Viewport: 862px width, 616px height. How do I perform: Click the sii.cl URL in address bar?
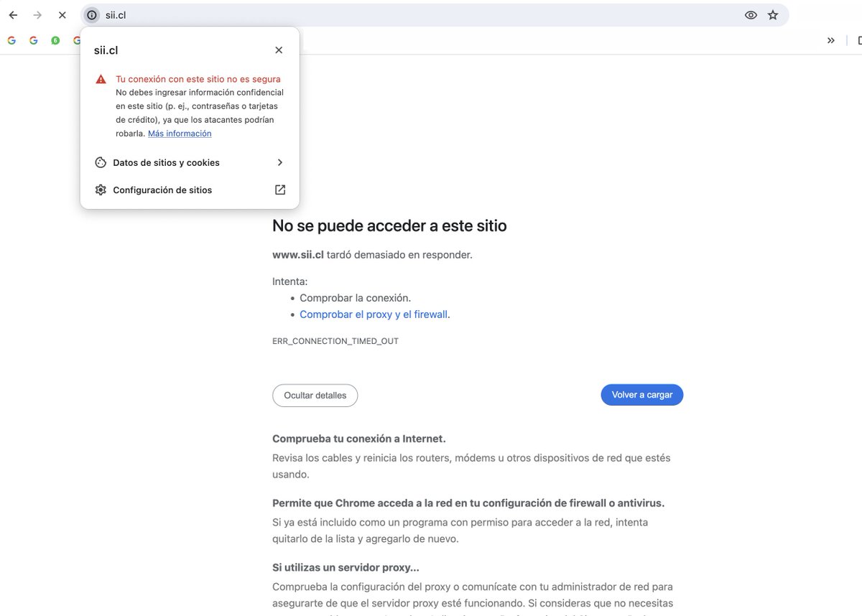click(x=116, y=15)
